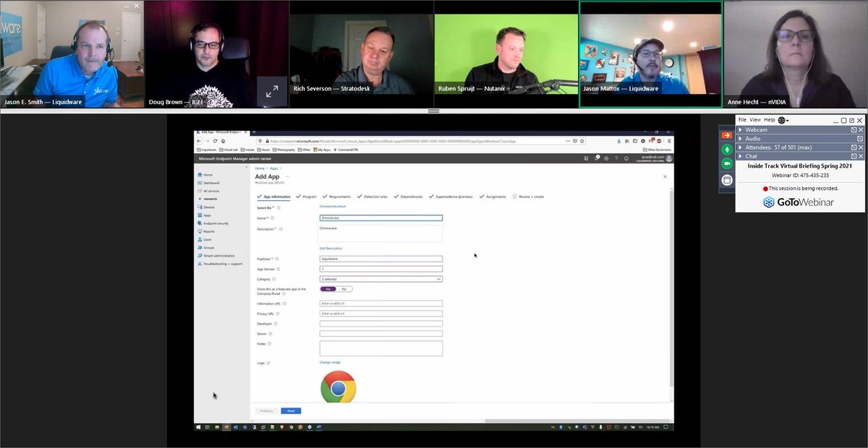Expand the Chat pane triangle

click(740, 156)
